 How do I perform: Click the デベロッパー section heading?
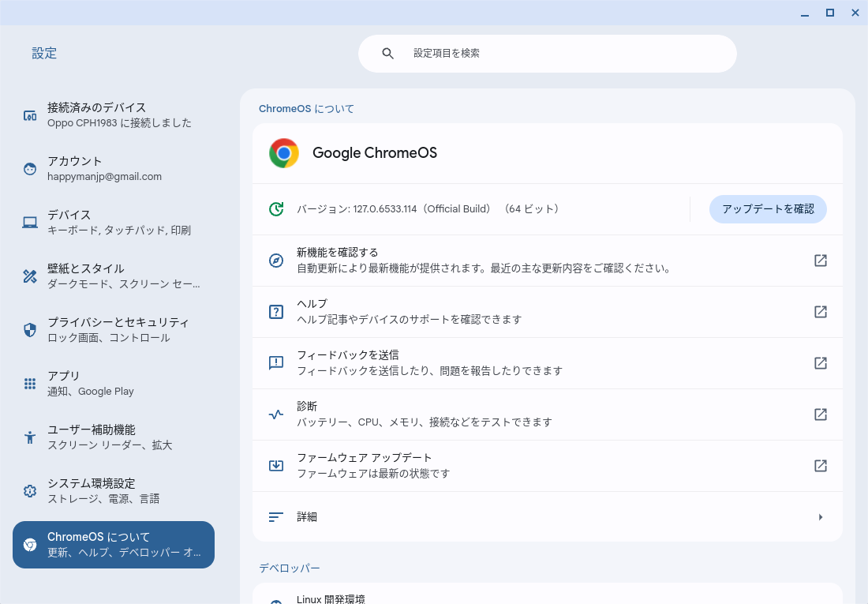[x=290, y=568]
